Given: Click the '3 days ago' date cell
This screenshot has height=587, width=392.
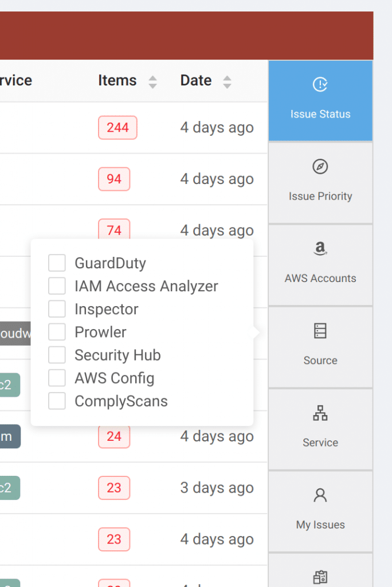Looking at the screenshot, I should (217, 488).
